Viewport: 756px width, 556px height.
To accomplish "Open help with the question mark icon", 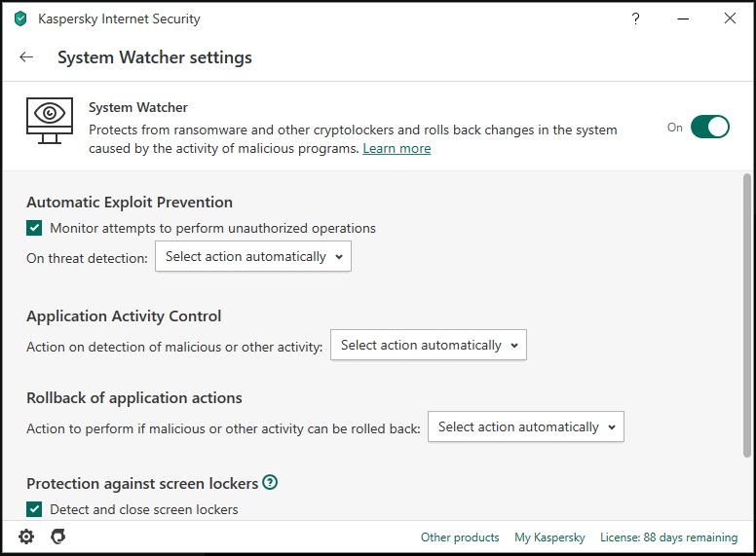I will tap(635, 19).
